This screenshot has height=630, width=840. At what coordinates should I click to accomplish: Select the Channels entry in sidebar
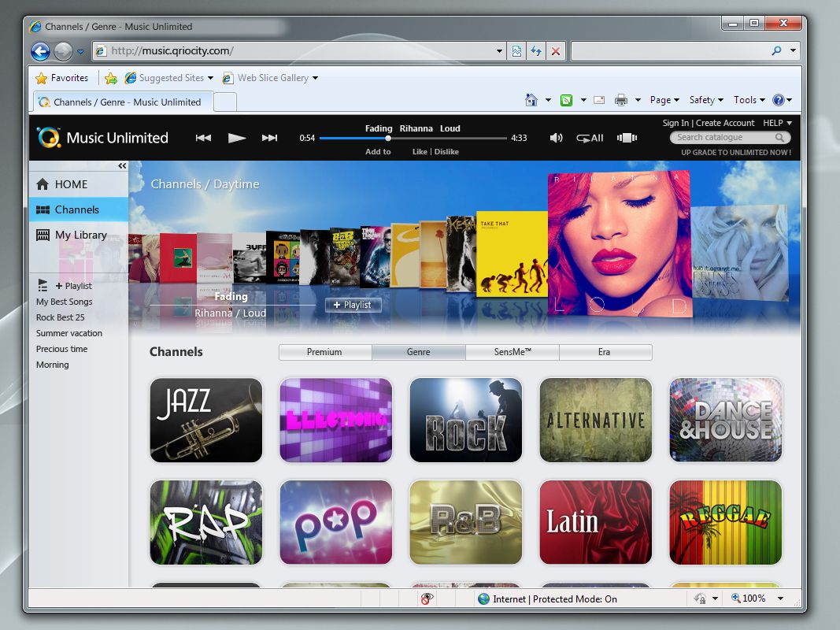(76, 209)
